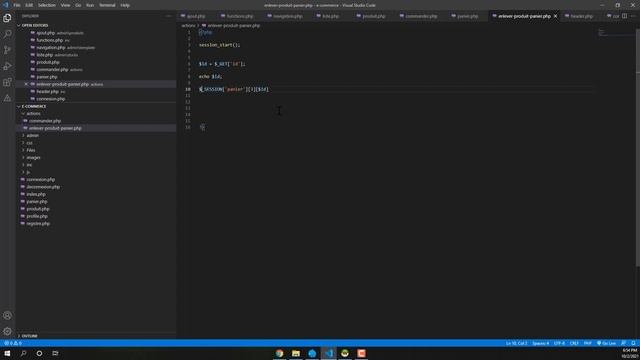Open Task View on taskbar
640x360 pixels.
55,353
